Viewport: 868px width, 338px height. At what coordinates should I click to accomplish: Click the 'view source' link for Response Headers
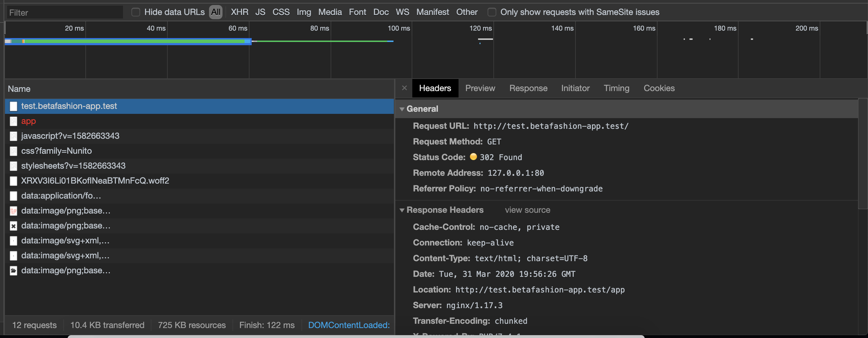(527, 210)
